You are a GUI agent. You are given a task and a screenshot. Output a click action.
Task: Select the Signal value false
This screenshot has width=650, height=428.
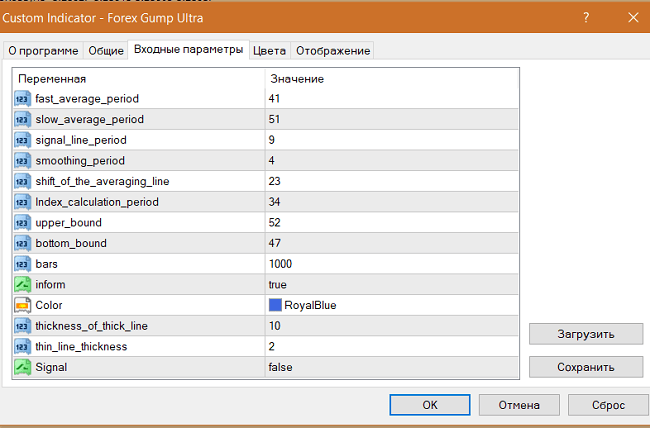pyautogui.click(x=280, y=367)
